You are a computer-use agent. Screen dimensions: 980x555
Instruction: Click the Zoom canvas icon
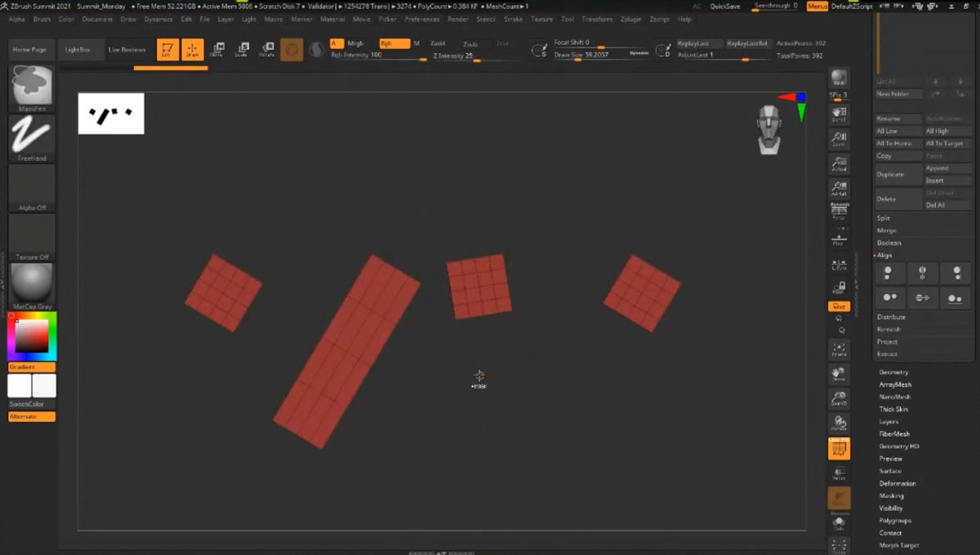click(839, 140)
